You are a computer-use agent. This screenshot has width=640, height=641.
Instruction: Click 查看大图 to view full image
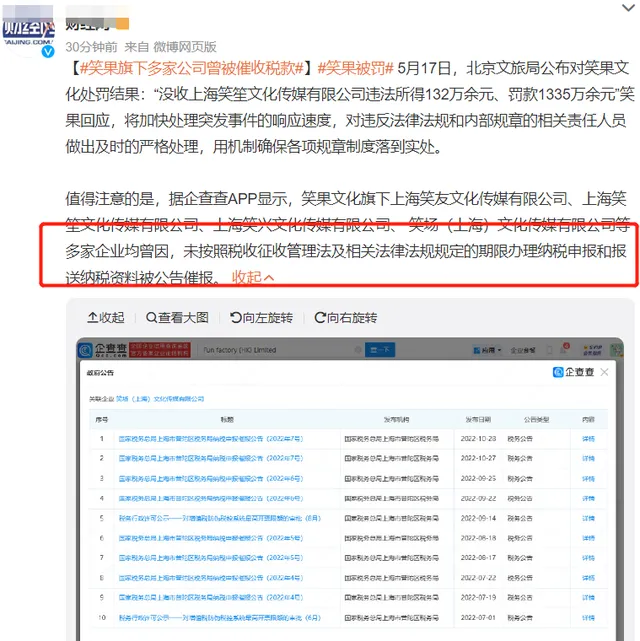[177, 318]
